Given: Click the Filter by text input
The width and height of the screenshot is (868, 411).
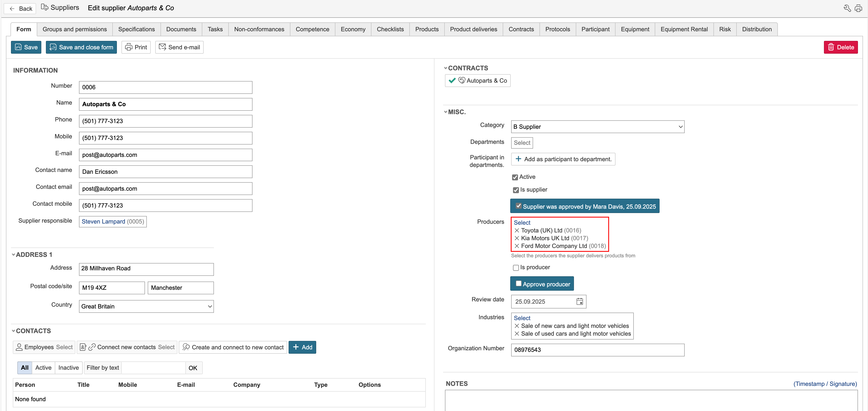Looking at the screenshot, I should click(153, 368).
